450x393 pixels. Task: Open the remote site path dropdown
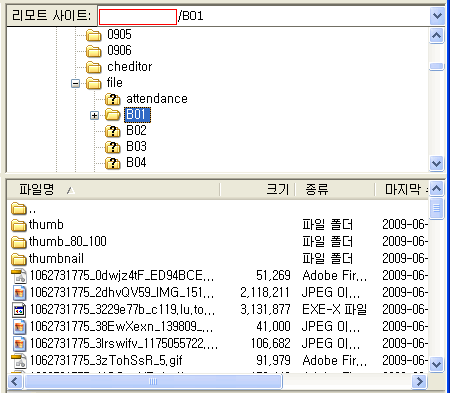pyautogui.click(x=437, y=16)
